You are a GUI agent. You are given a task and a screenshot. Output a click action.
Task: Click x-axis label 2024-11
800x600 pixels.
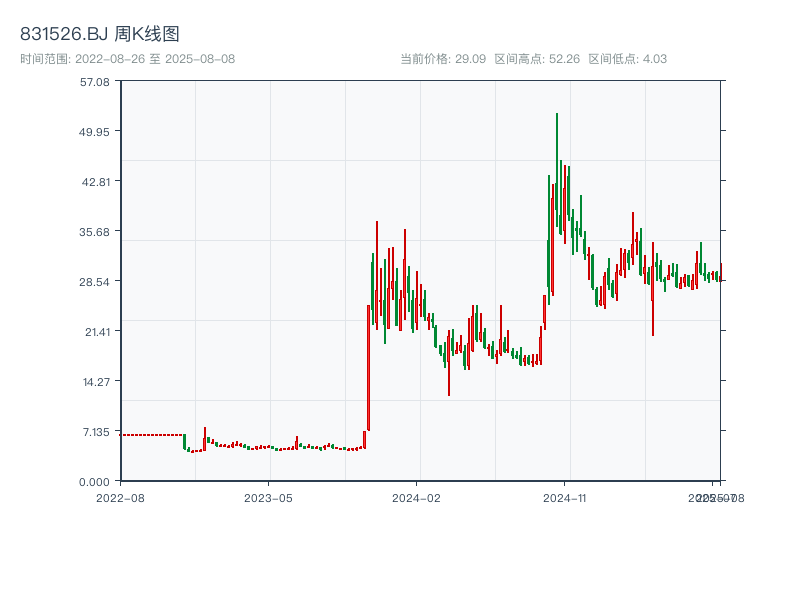[x=564, y=498]
